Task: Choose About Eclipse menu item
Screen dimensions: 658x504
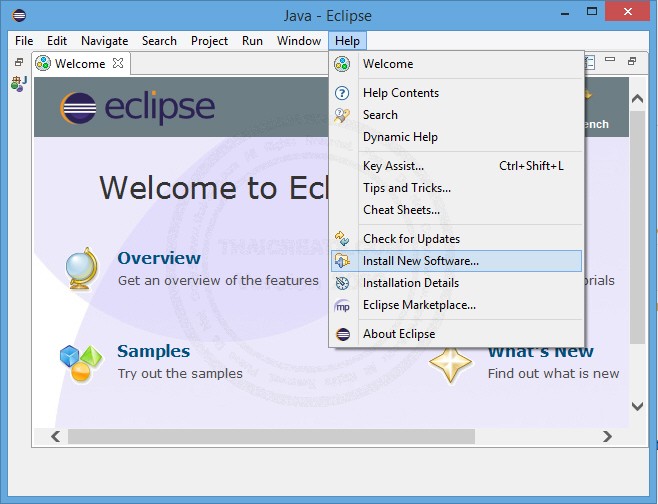Action: tap(456, 334)
